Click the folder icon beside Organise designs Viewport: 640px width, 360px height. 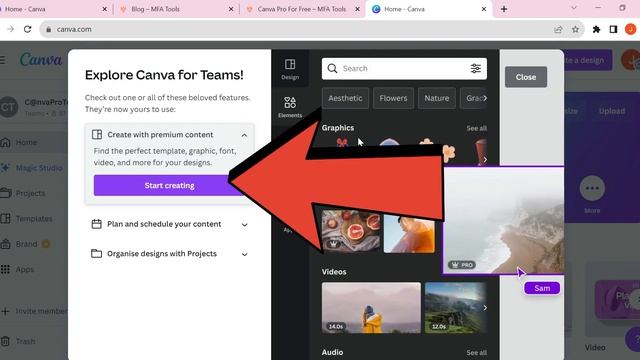pyautogui.click(x=96, y=253)
